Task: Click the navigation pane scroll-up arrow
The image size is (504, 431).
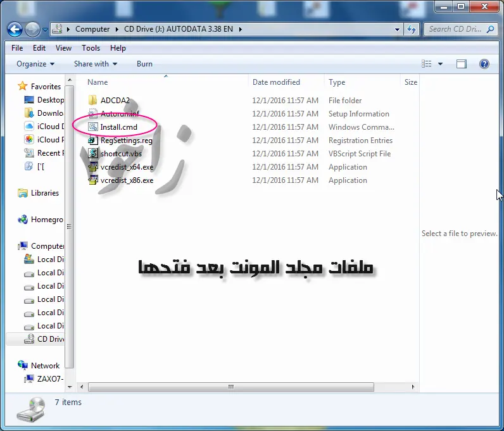Action: pos(70,80)
